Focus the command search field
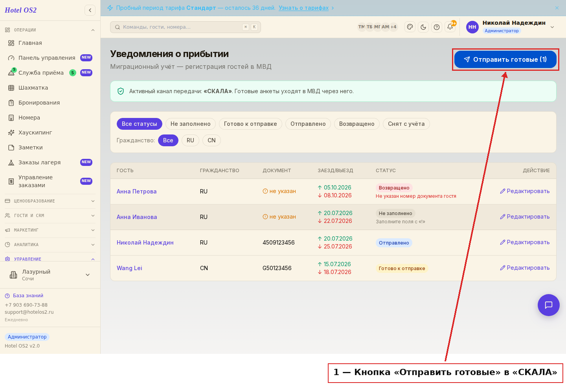Image resolution: width=566 pixels, height=392 pixels. pyautogui.click(x=186, y=27)
